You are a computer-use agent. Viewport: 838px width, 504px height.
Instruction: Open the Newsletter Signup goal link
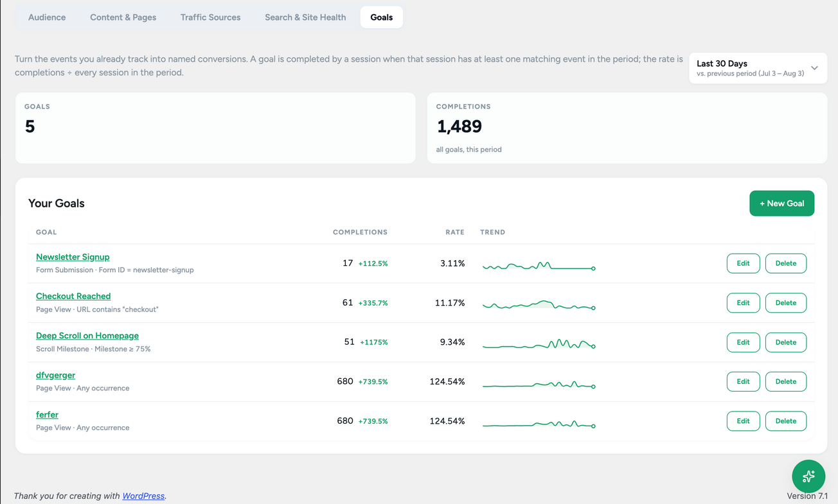tap(73, 257)
